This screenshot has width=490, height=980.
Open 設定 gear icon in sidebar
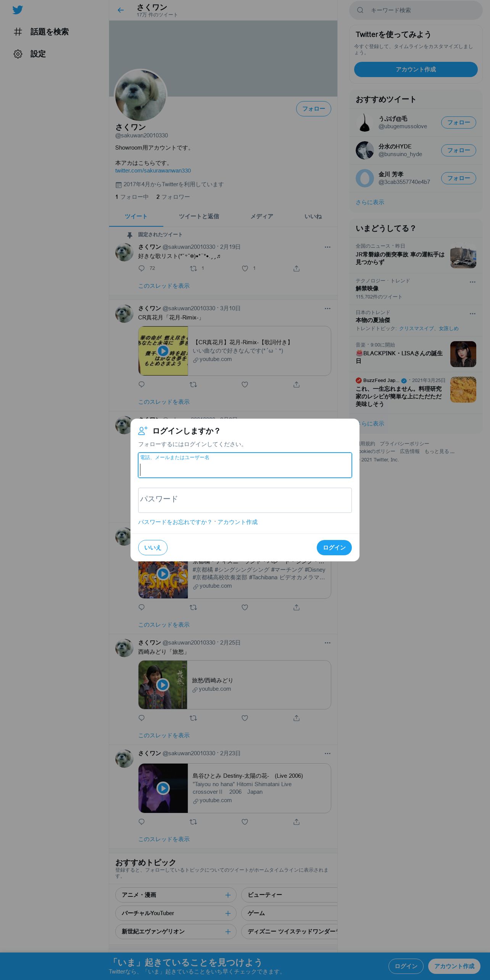tap(18, 54)
